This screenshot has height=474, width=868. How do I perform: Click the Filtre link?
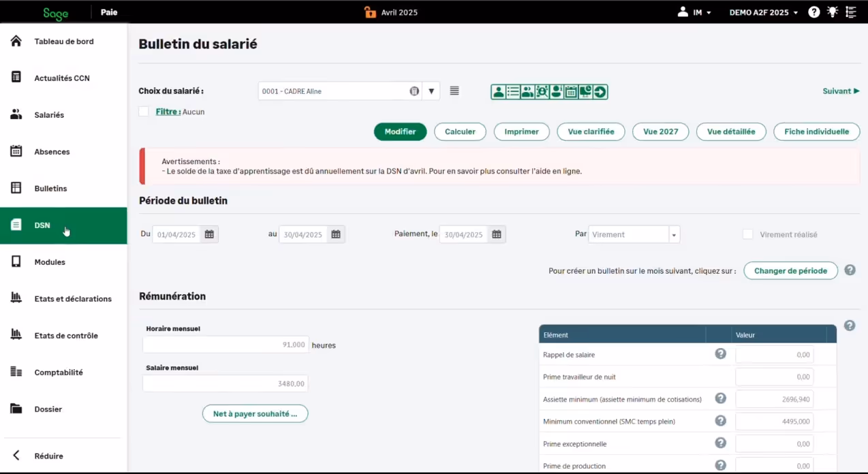click(168, 112)
